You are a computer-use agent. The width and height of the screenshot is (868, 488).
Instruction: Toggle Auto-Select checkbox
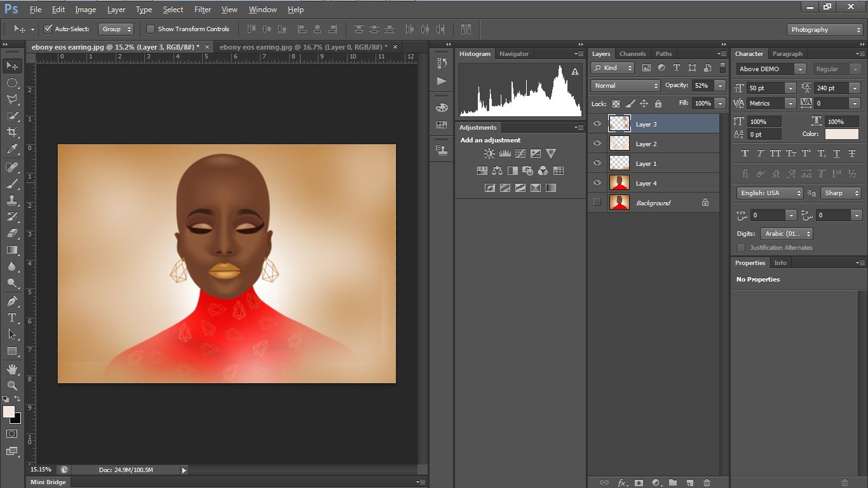(48, 29)
